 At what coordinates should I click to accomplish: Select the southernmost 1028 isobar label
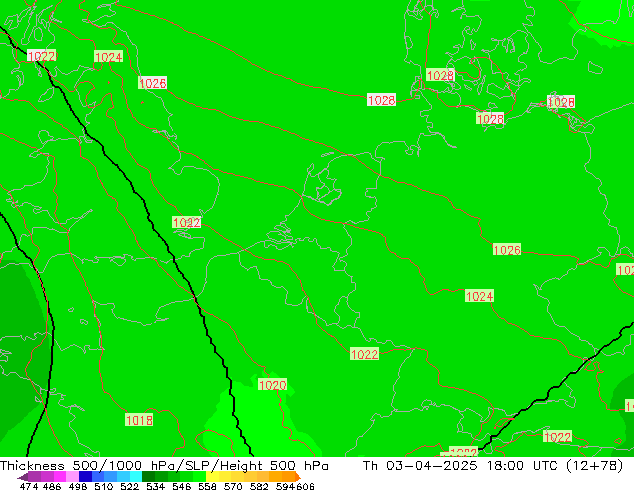(490, 119)
